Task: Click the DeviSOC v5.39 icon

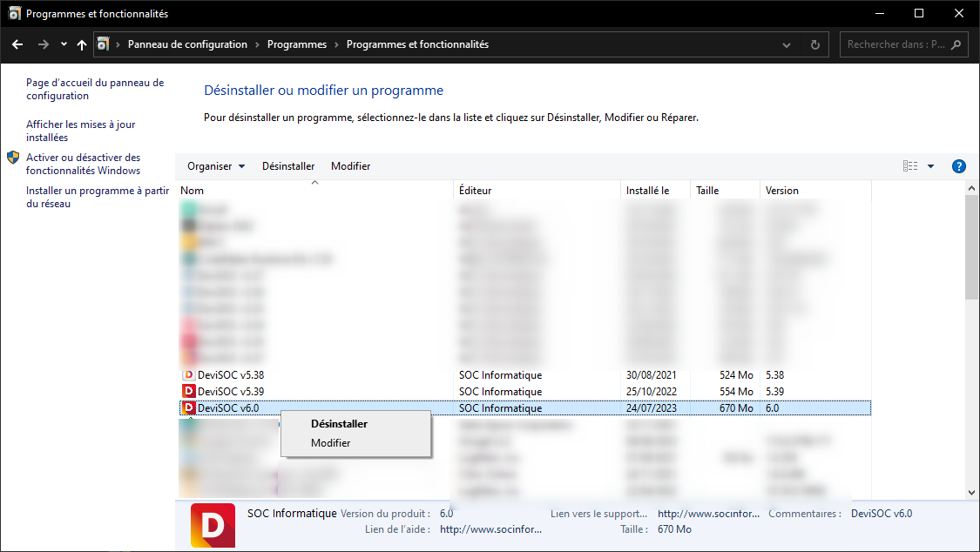Action: 188,391
